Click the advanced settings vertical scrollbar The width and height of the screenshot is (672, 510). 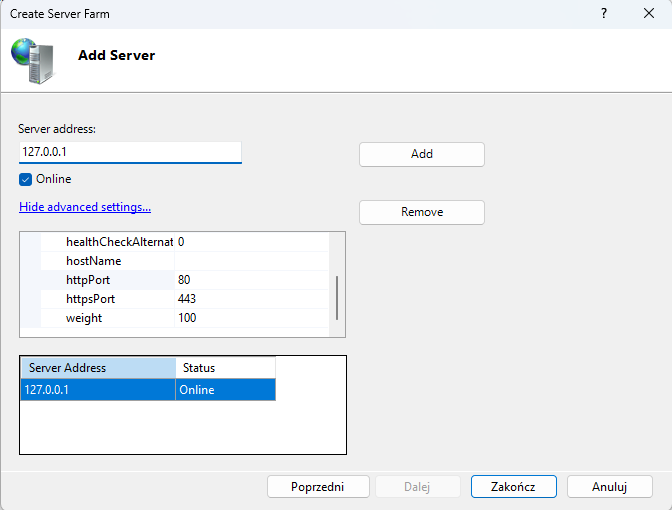(337, 296)
